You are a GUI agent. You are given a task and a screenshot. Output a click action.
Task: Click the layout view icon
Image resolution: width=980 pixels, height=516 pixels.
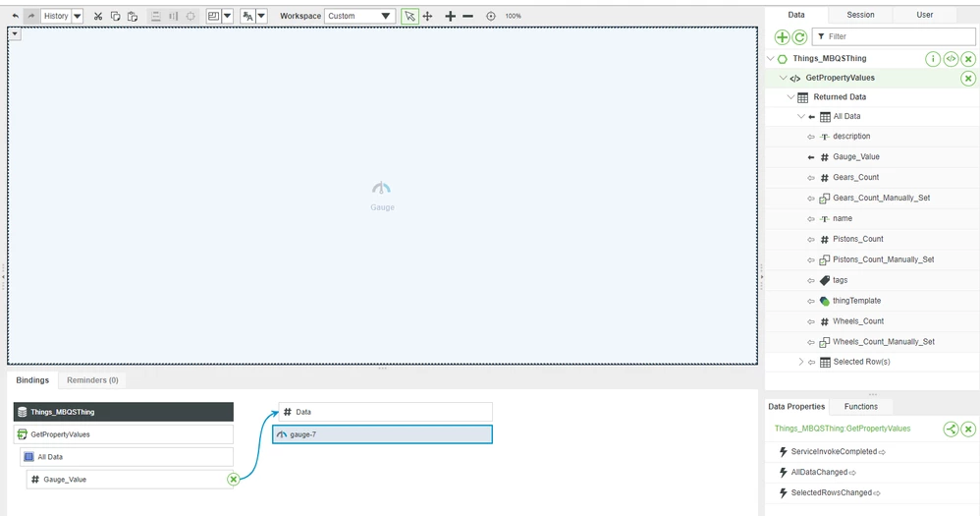tap(214, 16)
